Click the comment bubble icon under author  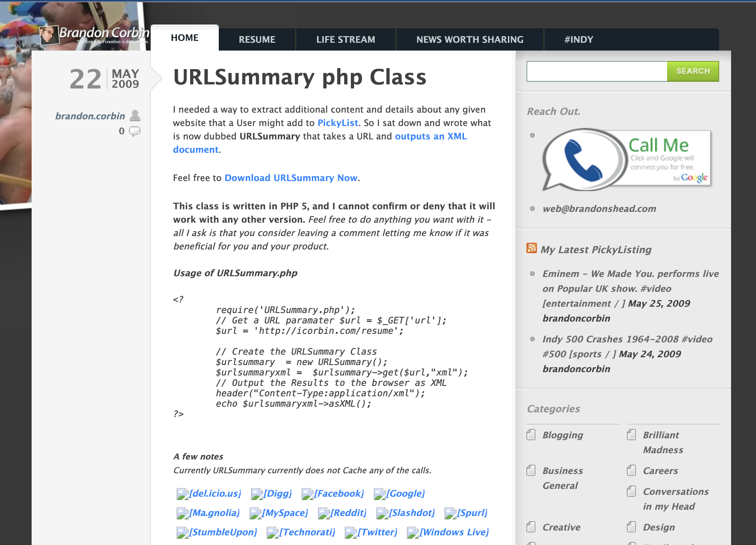click(x=135, y=131)
